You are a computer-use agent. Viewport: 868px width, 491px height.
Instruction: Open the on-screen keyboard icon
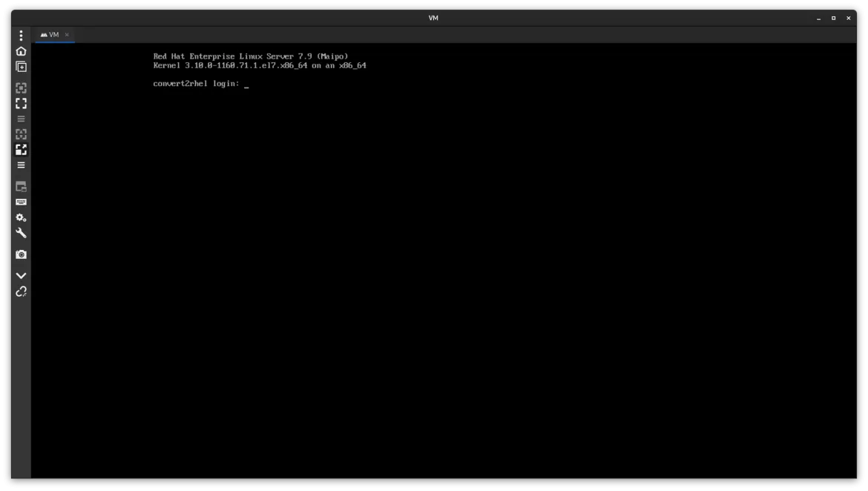[21, 201]
